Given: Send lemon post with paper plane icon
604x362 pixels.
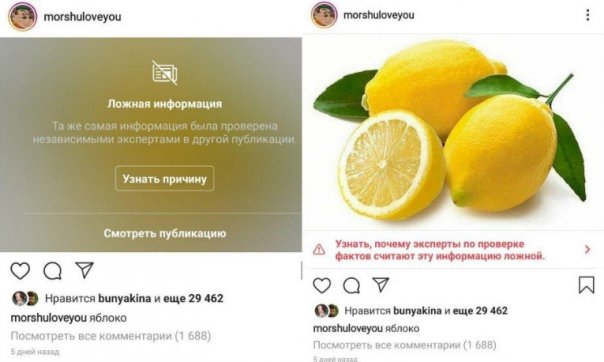Looking at the screenshot, I should coord(381,285).
